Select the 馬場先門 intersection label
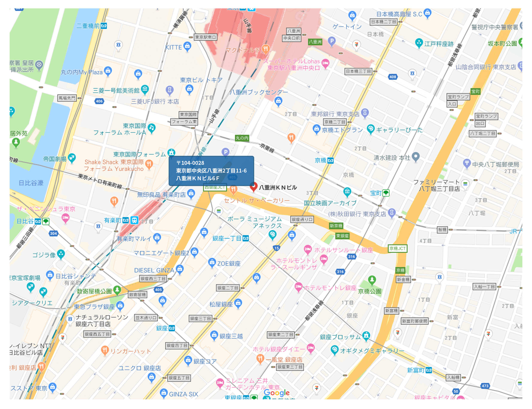 67,98
